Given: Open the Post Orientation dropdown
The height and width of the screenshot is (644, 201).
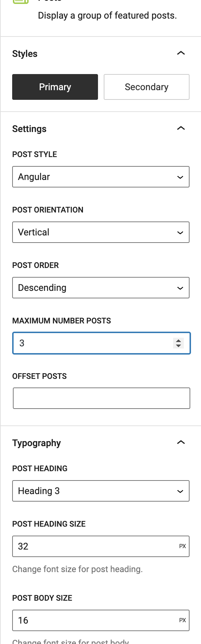Looking at the screenshot, I should tap(101, 232).
